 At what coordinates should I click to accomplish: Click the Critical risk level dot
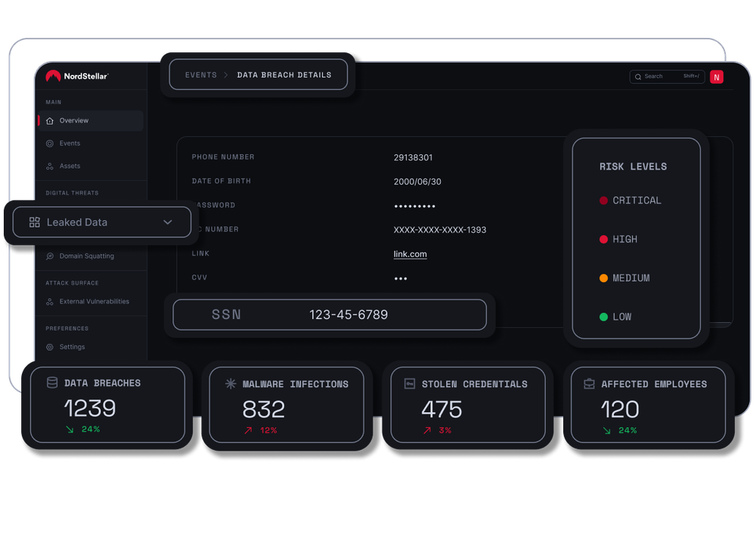tap(603, 200)
